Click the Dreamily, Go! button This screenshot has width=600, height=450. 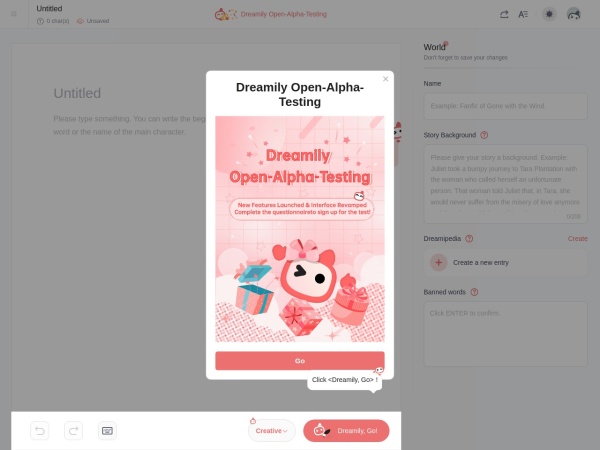point(346,431)
